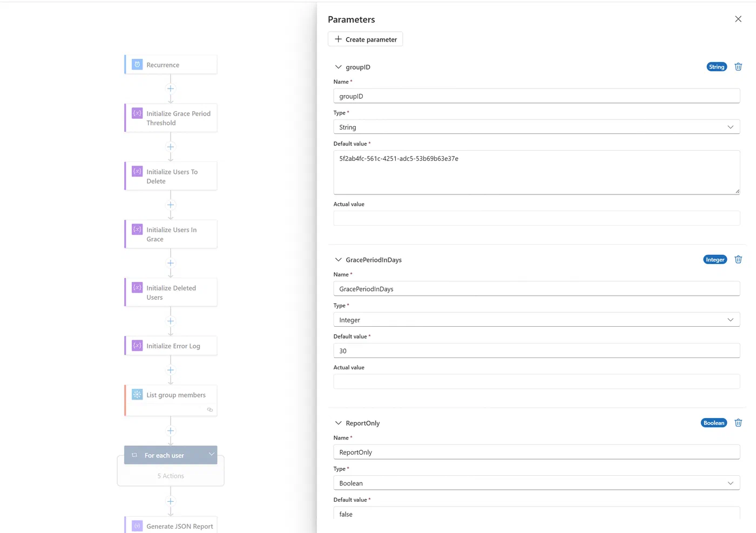This screenshot has height=533, width=756.
Task: Click the String type badge for groupID
Action: [717, 67]
